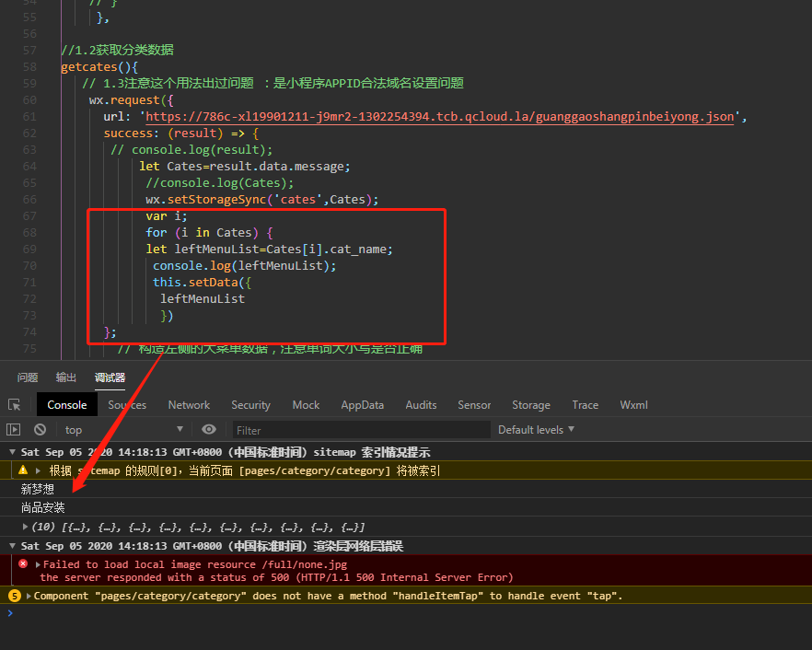Image resolution: width=812 pixels, height=650 pixels.
Task: Focus the console Filter field
Action: coord(361,430)
